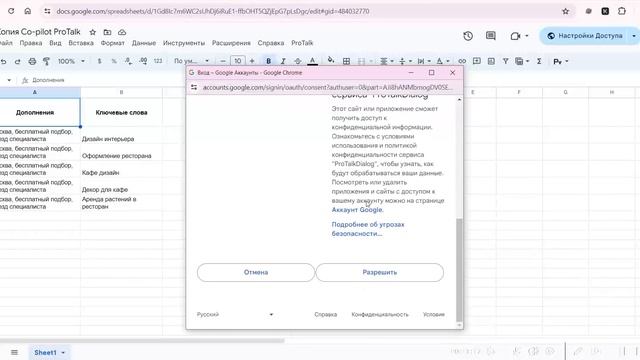The width and height of the screenshot is (640, 360).
Task: Open the Данные menu
Action: (144, 43)
